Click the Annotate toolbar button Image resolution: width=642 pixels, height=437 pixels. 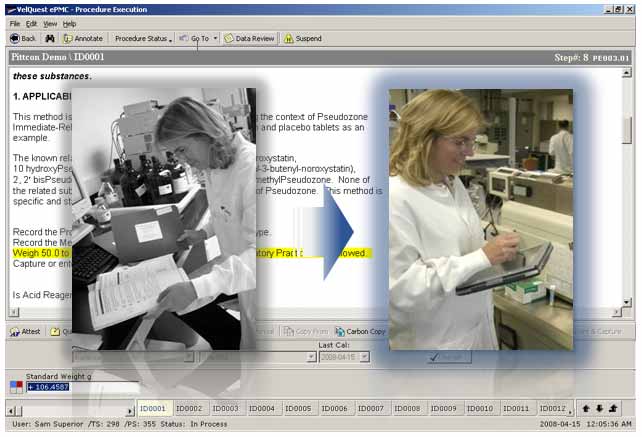83,38
